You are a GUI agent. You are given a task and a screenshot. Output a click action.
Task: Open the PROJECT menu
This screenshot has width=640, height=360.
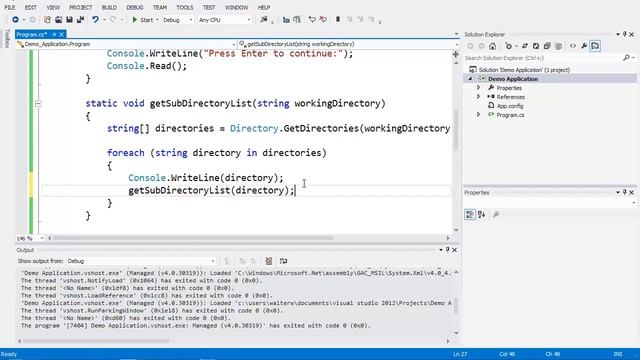pyautogui.click(x=80, y=7)
